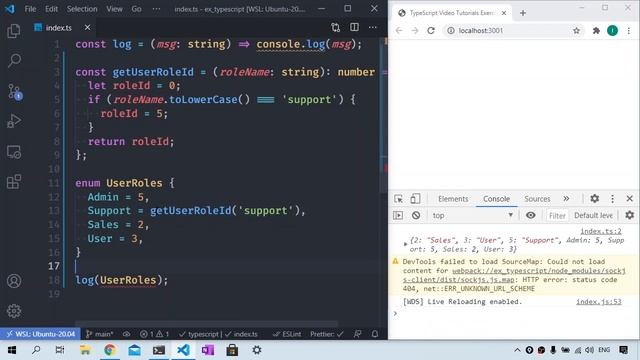Open the Chrome three-dot menu
Viewport: 640px width, 360px height.
629,31
